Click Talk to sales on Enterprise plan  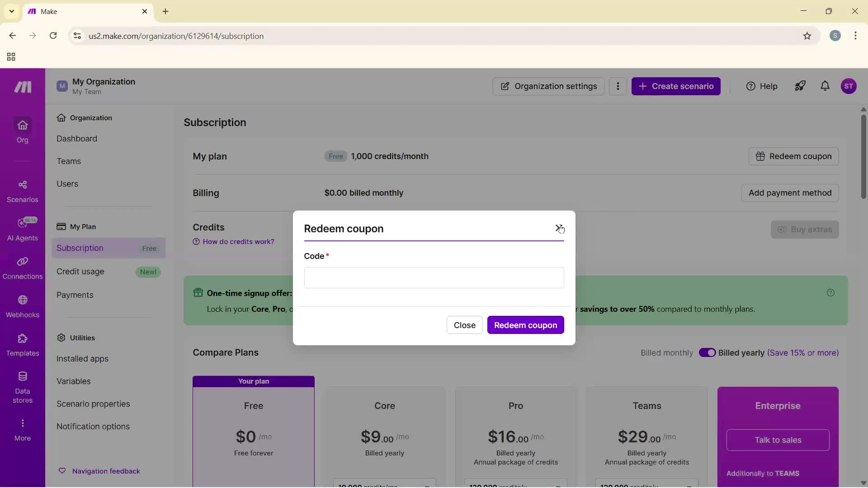778,440
